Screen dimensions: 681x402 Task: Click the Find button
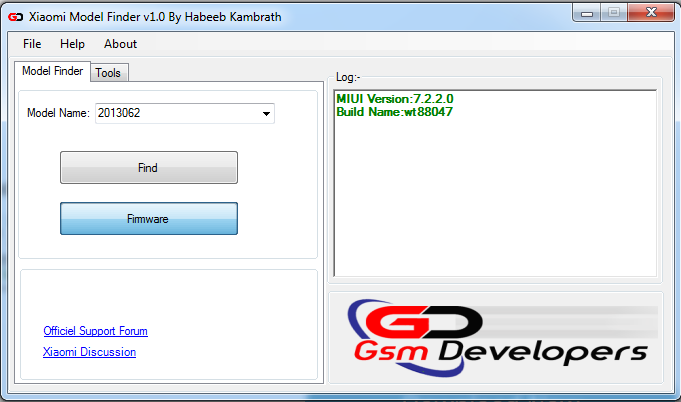click(x=149, y=168)
